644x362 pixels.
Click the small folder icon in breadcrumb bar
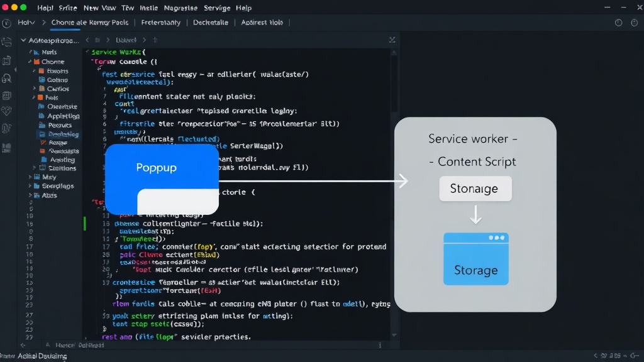click(x=97, y=40)
